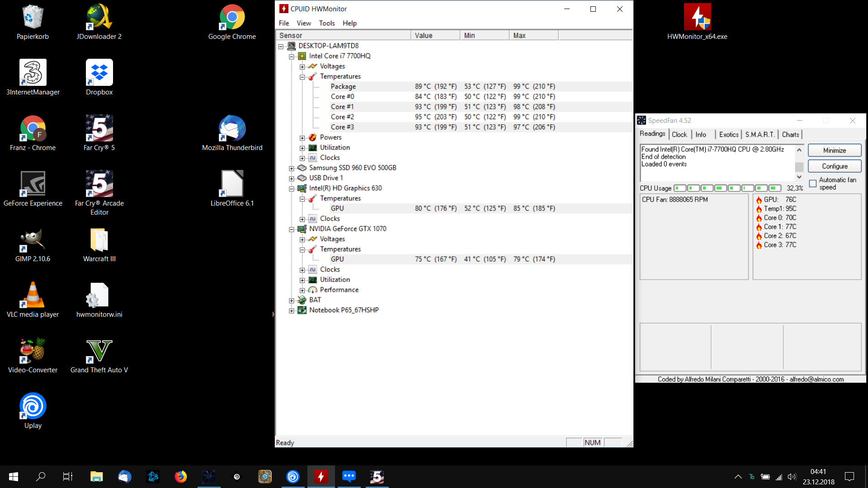Enable Automatic fan speed checkbox
This screenshot has width=868, height=488.
coord(813,183)
